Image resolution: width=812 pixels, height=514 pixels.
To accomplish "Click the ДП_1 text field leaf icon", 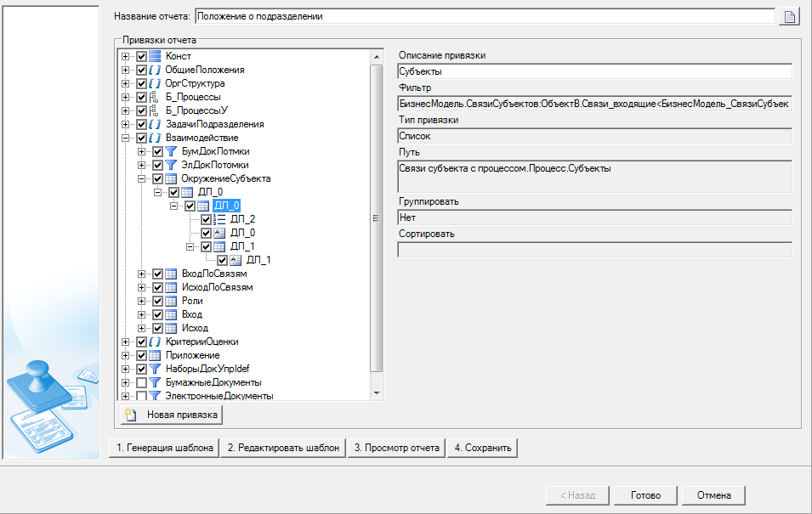I will (236, 260).
